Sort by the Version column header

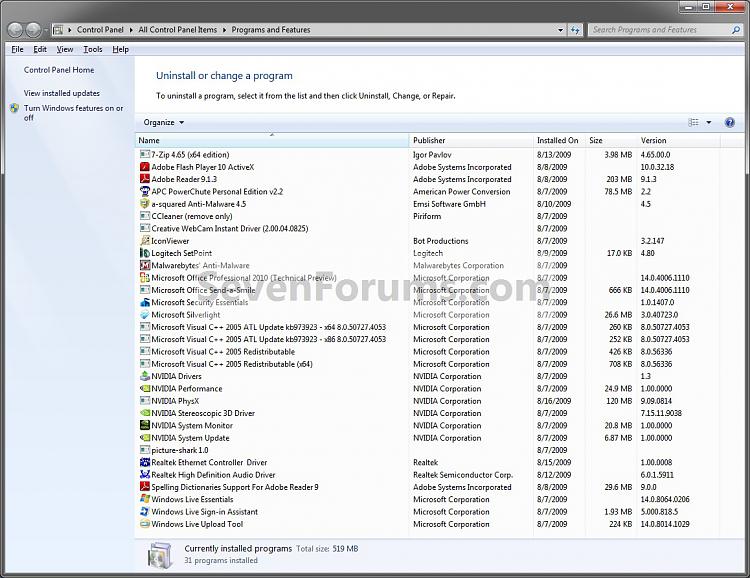point(678,140)
